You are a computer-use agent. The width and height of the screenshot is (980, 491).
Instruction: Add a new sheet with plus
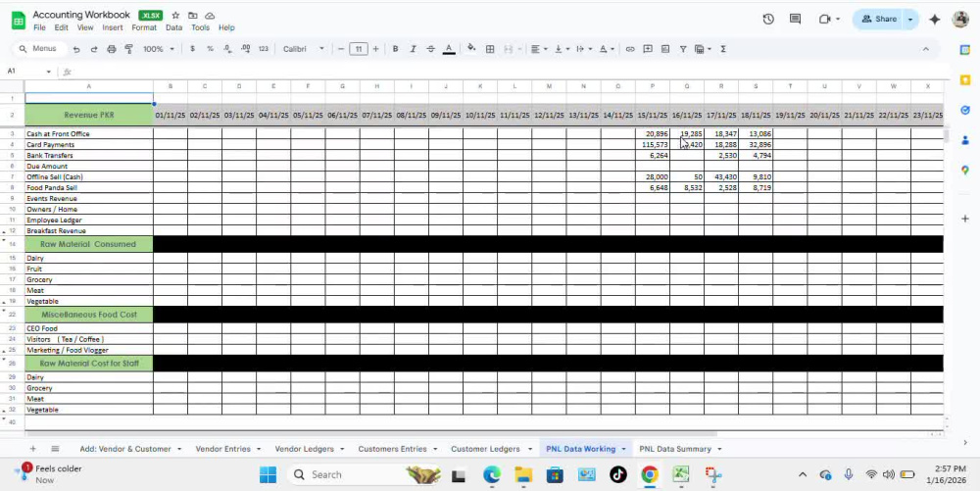[x=33, y=449]
